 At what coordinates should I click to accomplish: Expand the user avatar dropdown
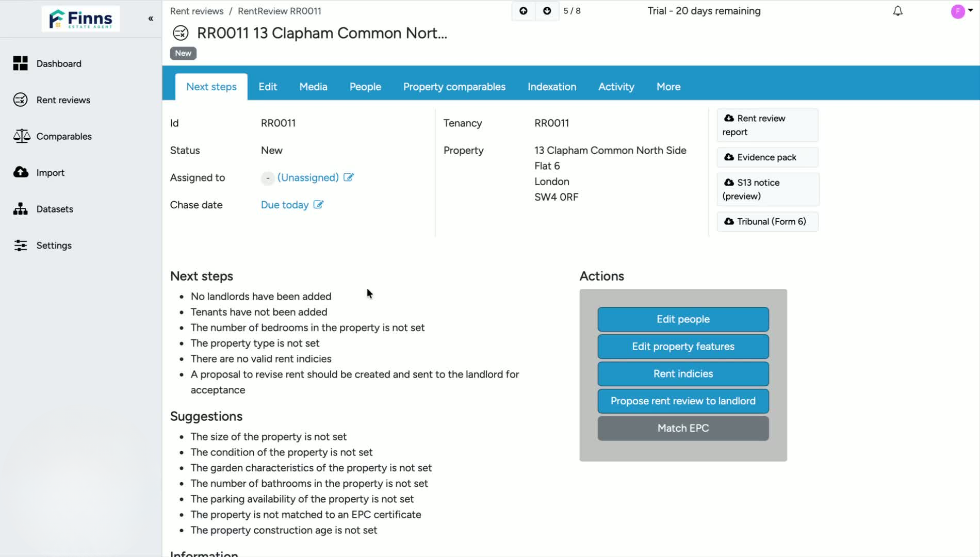click(962, 11)
